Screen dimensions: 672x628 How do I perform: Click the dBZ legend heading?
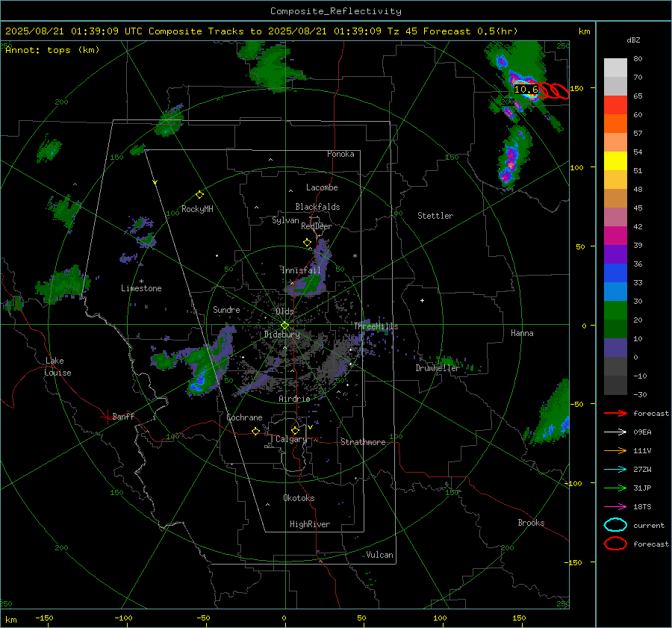click(x=633, y=40)
